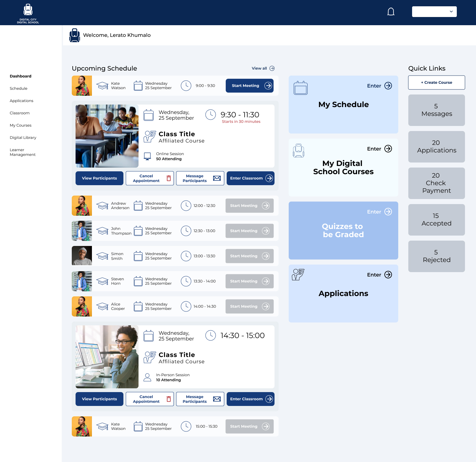Click the envelope icon on first Message Participants
Screen dimensions: 476x462
[217, 178]
